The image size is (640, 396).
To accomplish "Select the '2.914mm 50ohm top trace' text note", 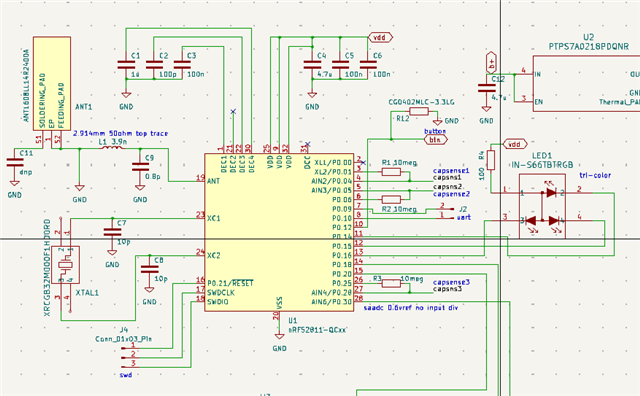I will click(120, 133).
